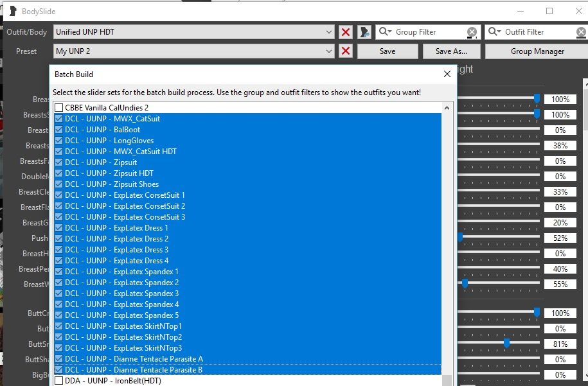This screenshot has width=588, height=386.
Task: Select DCL - UUNP - ExpLatex SkirtNTop3 row
Action: pyautogui.click(x=247, y=347)
